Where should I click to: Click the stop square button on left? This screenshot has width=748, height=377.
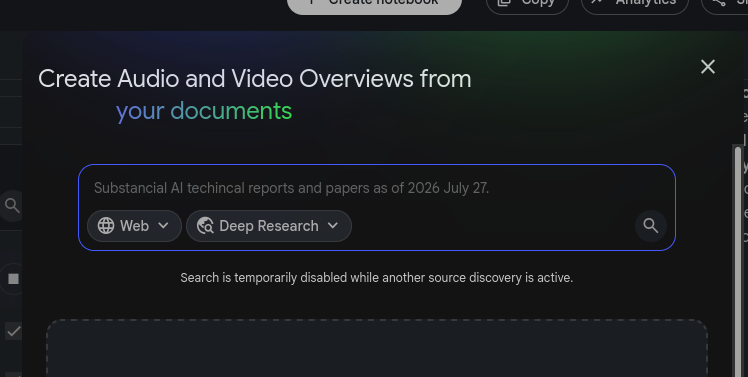pos(13,279)
